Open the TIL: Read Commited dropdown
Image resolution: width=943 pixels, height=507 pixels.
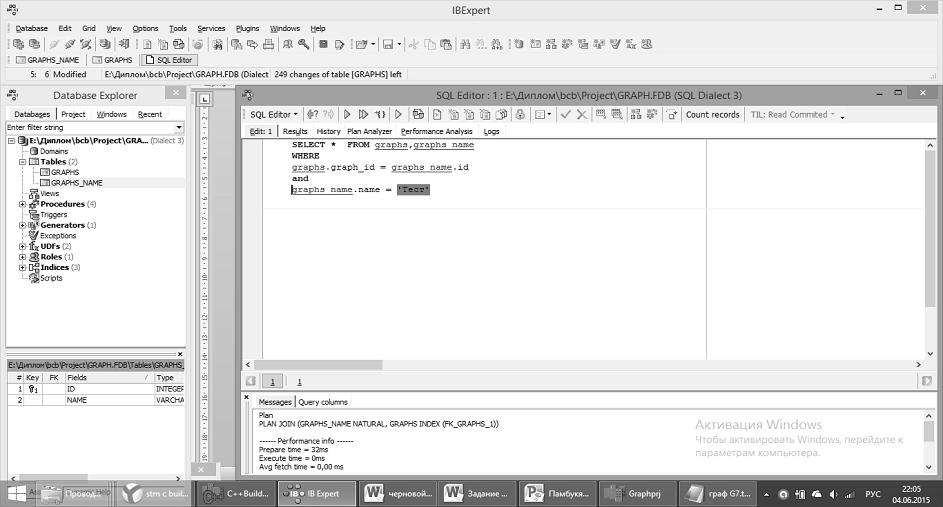793,114
